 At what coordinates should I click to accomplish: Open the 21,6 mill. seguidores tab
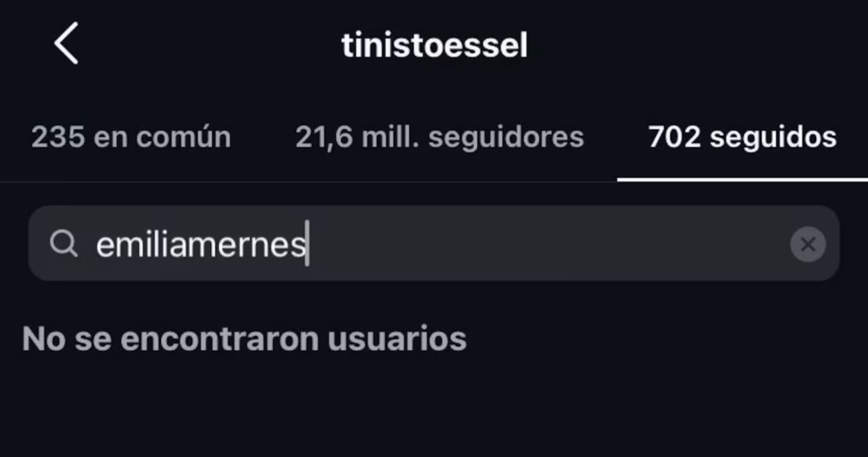[439, 137]
